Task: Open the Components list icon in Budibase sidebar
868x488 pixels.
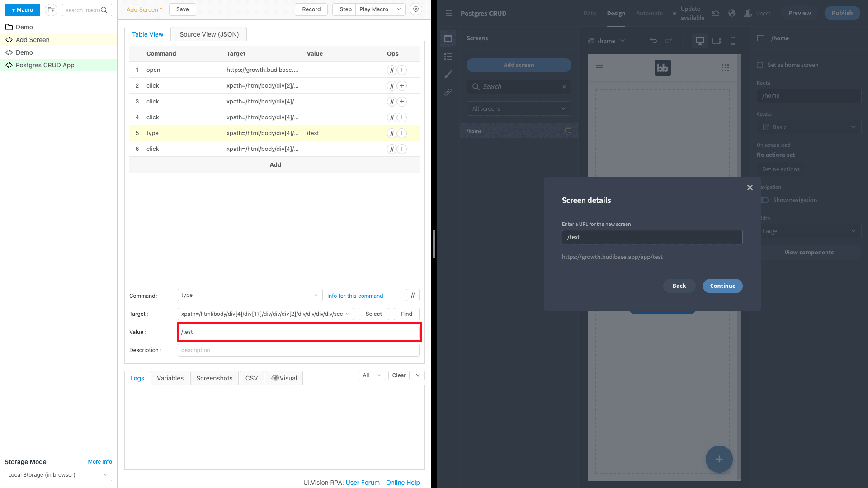Action: (448, 56)
